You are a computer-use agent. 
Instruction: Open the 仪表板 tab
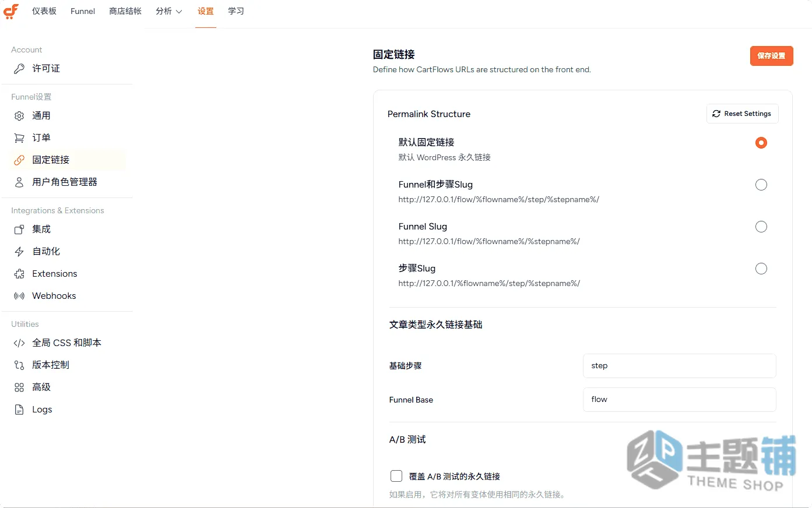pos(44,11)
